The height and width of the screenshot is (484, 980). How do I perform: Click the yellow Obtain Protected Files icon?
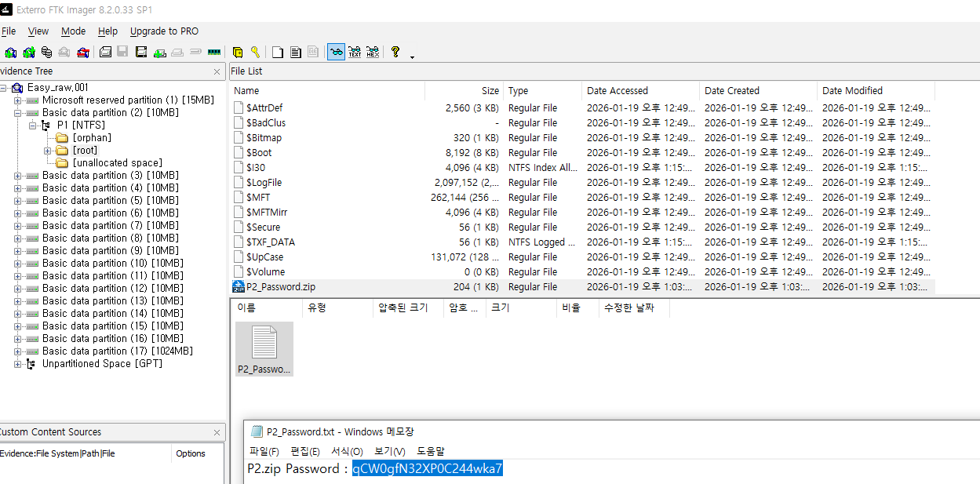[x=238, y=53]
